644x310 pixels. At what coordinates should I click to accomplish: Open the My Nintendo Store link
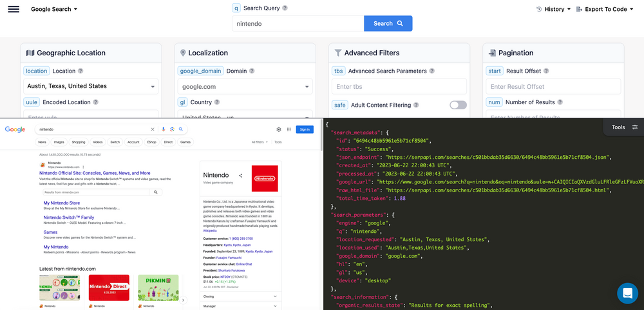click(x=62, y=203)
